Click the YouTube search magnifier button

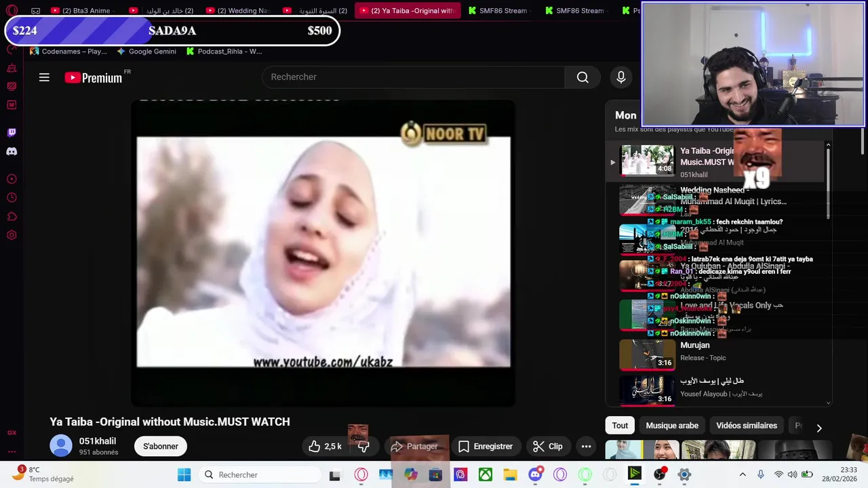583,77
